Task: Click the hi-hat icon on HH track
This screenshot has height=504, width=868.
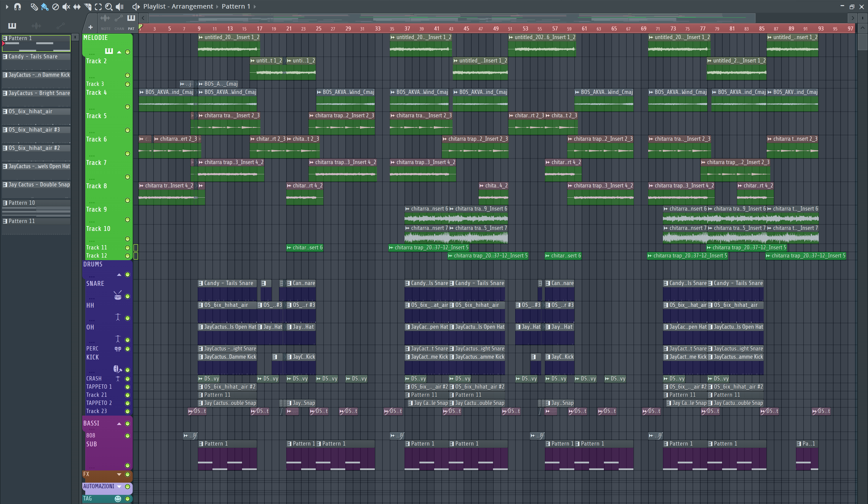Action: [x=118, y=317]
